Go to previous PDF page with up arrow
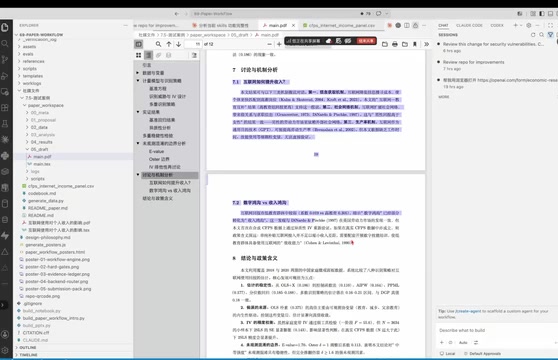This screenshot has height=360, width=558. pyautogui.click(x=169, y=44)
